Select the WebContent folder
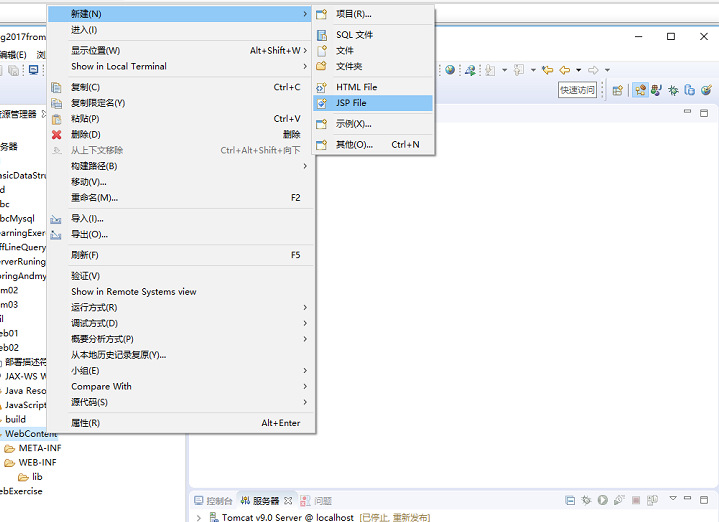This screenshot has width=719, height=522. coord(30,434)
